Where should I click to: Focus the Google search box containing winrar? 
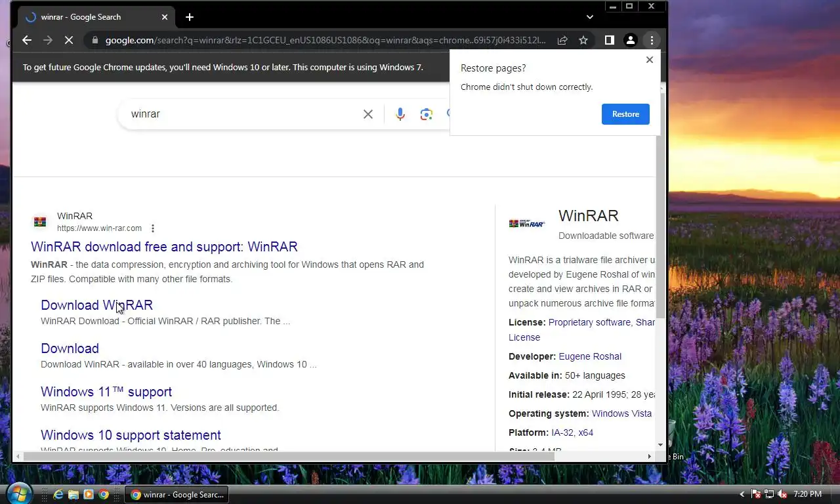click(243, 114)
